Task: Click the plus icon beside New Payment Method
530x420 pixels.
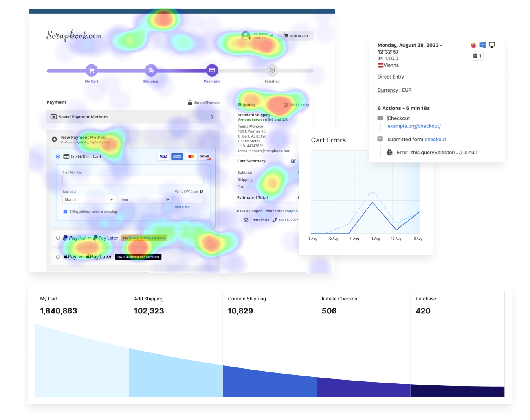Action: point(54,139)
